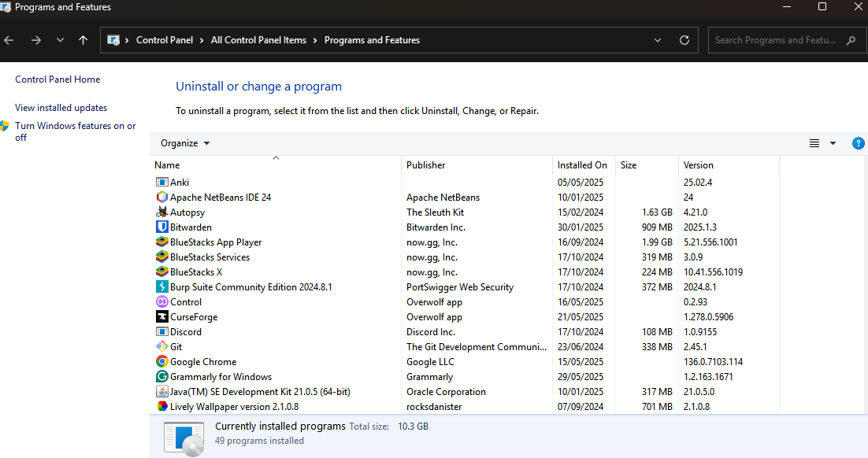Select the Autopsy program icon

[161, 212]
